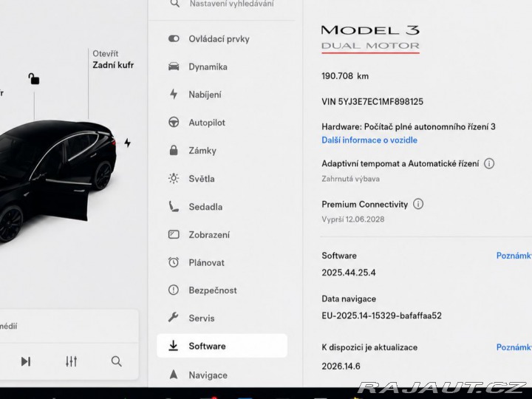Click available update version 2026.14.6
532x399 pixels.
point(341,366)
